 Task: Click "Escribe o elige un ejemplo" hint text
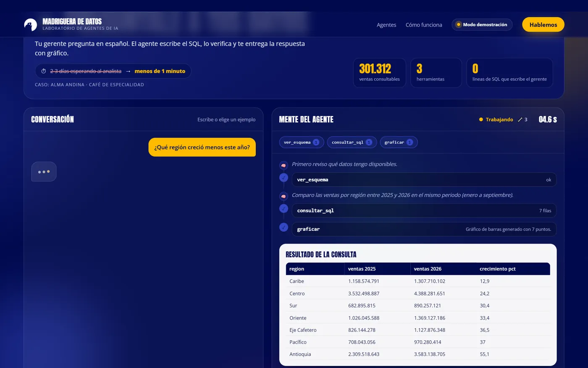[226, 119]
